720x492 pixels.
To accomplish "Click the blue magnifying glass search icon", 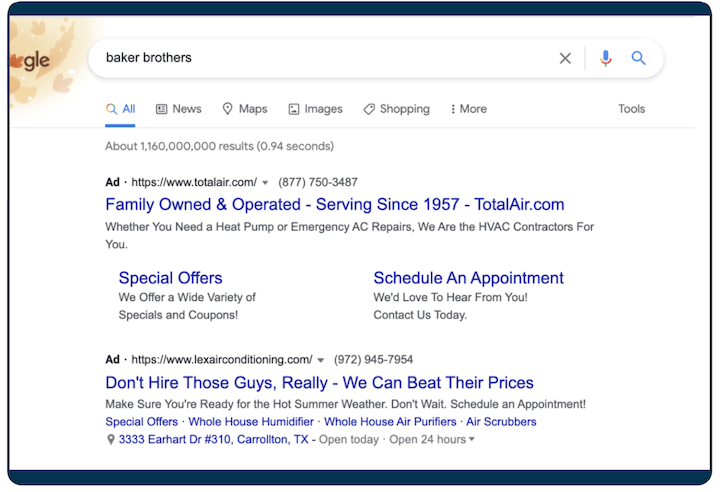I will tap(638, 58).
